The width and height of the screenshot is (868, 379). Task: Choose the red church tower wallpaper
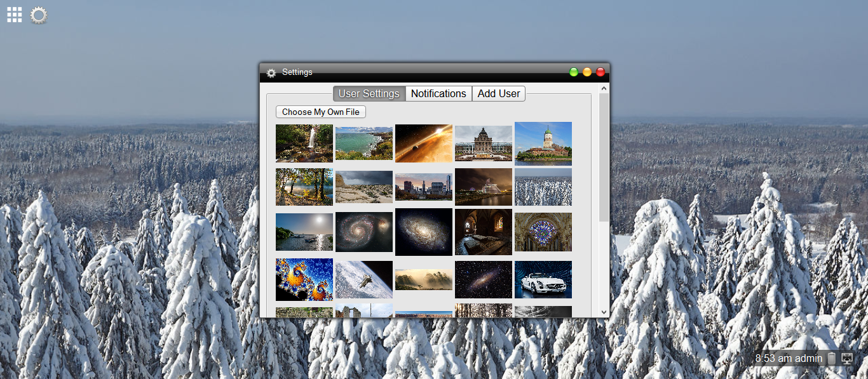pyautogui.click(x=543, y=143)
